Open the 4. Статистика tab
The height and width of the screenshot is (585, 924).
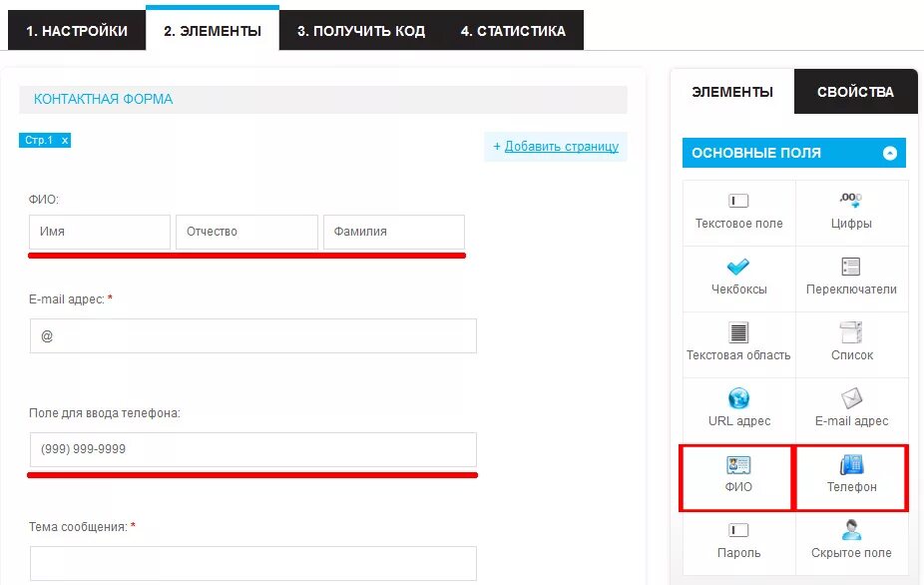point(513,31)
